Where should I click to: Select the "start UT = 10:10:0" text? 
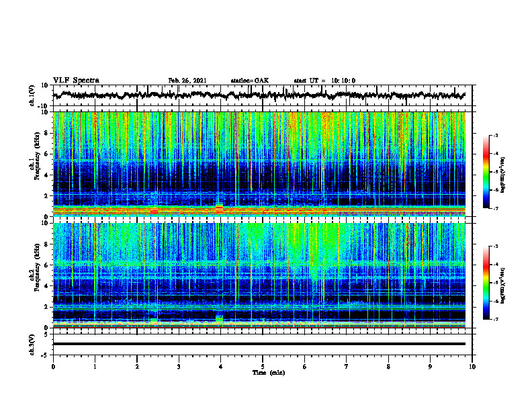coord(324,81)
